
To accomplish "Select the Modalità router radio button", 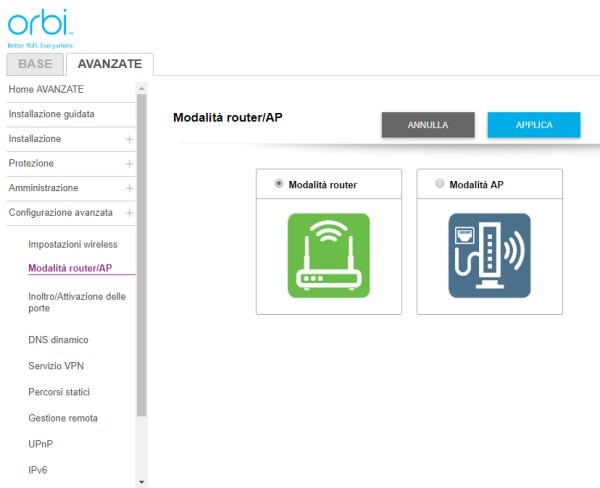I will click(x=279, y=184).
